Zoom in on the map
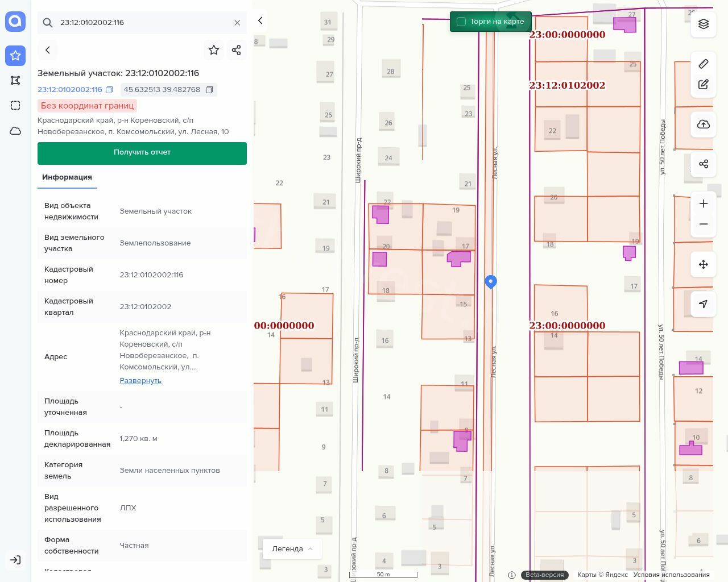Image resolution: width=728 pixels, height=582 pixels. pyautogui.click(x=704, y=203)
